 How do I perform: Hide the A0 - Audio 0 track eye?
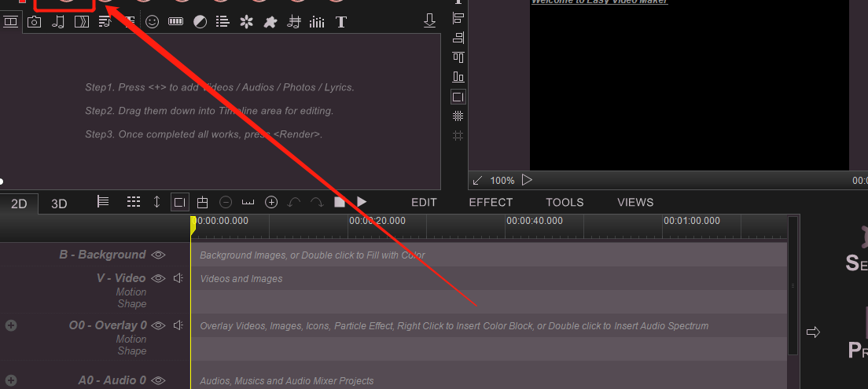pos(158,380)
